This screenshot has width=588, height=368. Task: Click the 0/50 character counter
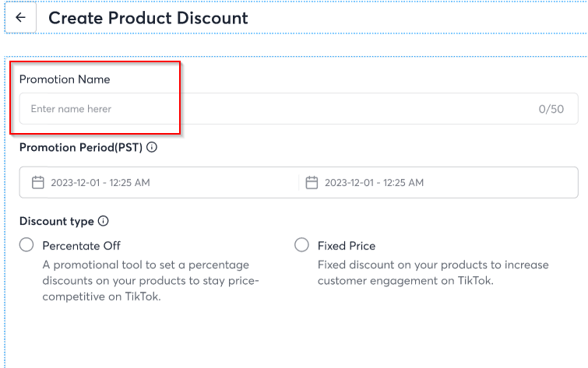pyautogui.click(x=551, y=109)
